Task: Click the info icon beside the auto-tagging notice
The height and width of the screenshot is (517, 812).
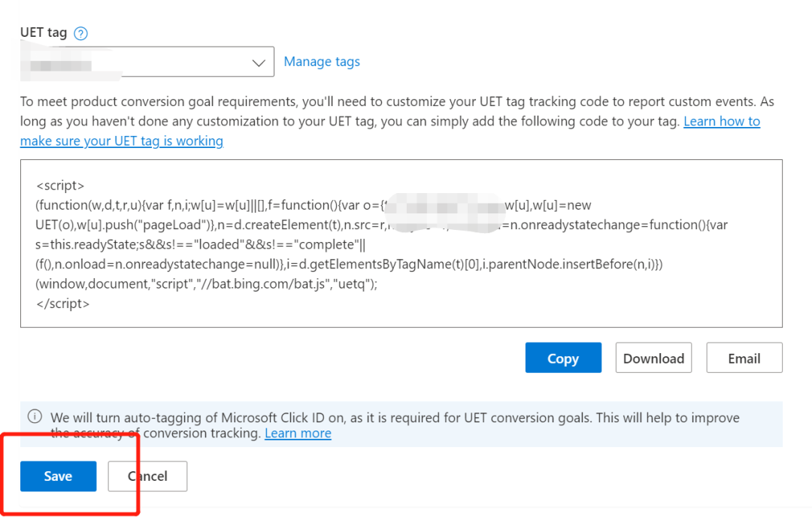Action: pyautogui.click(x=35, y=416)
